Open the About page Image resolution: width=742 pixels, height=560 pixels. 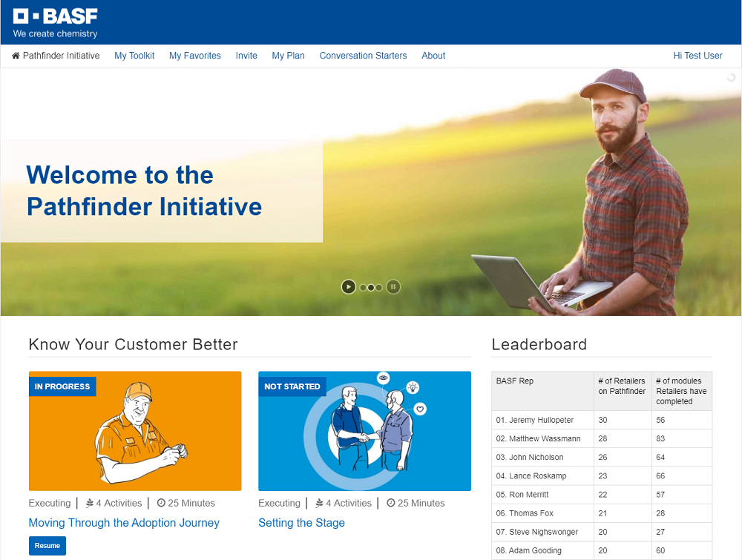coord(433,56)
